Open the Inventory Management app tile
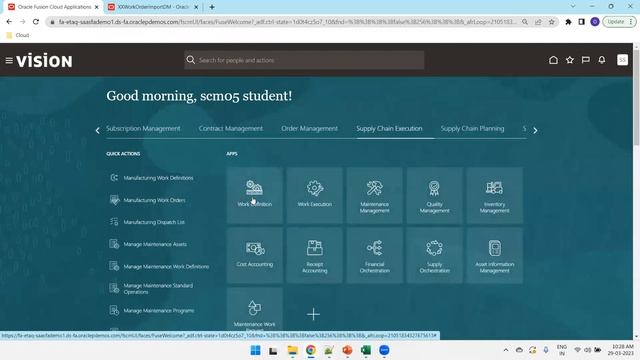 point(494,195)
